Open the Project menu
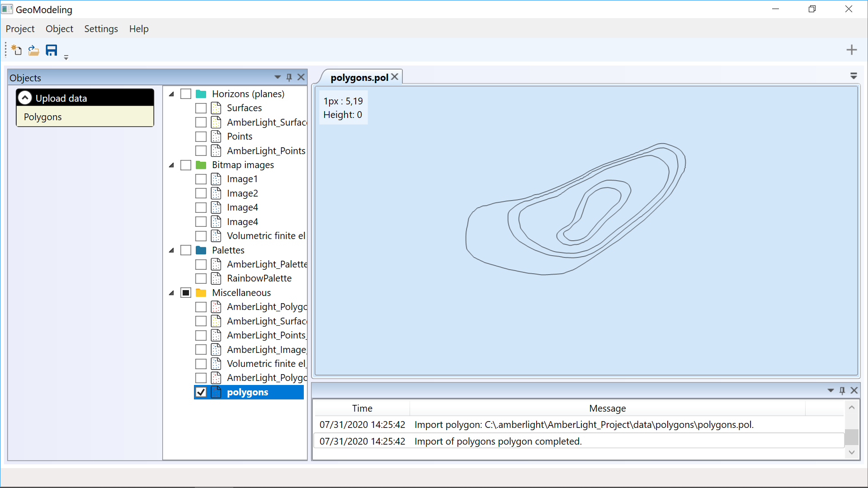This screenshot has height=488, width=868. (x=20, y=29)
